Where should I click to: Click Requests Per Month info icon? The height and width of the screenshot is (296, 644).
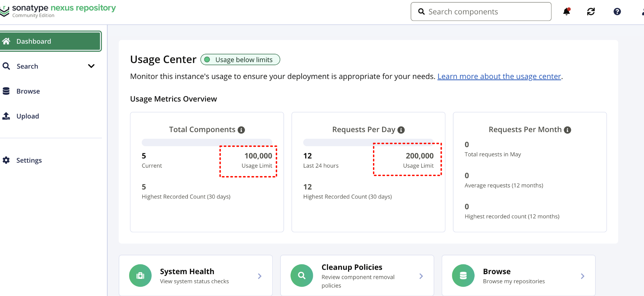click(x=567, y=130)
